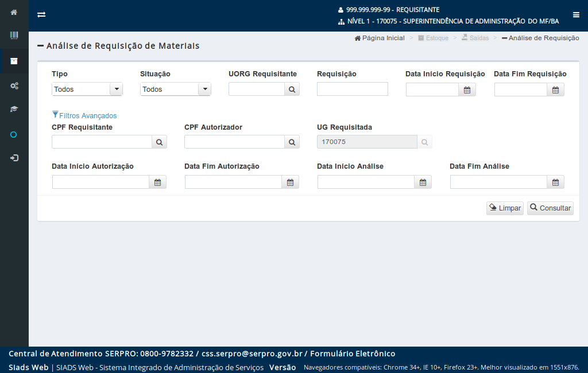Focus the CPF Requisitante input field
588x373 pixels.
[102, 142]
